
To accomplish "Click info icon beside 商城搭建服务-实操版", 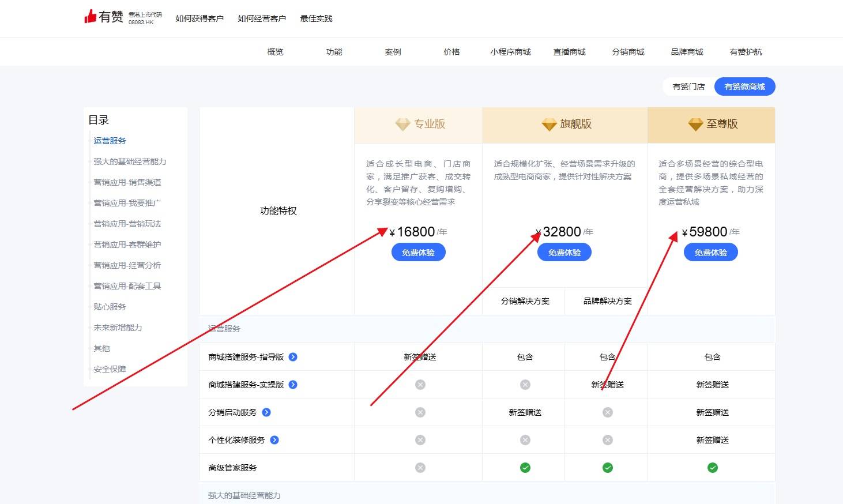I will click(x=293, y=385).
